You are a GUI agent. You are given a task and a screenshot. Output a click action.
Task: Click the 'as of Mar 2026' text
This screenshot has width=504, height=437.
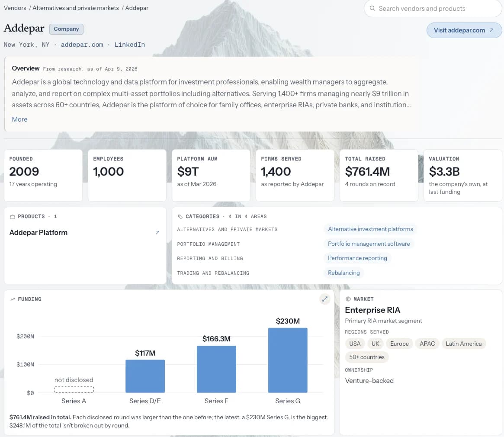coord(197,184)
